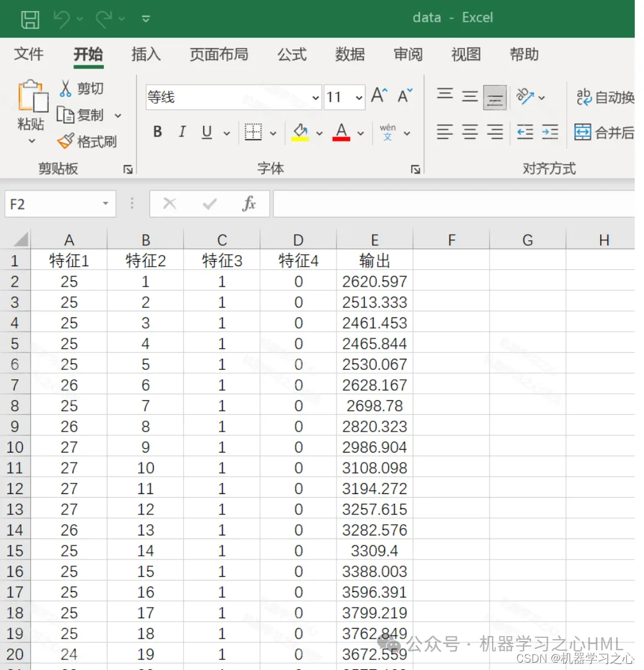Switch to the 公式 ribbon tab
This screenshot has width=644, height=670.
point(292,54)
